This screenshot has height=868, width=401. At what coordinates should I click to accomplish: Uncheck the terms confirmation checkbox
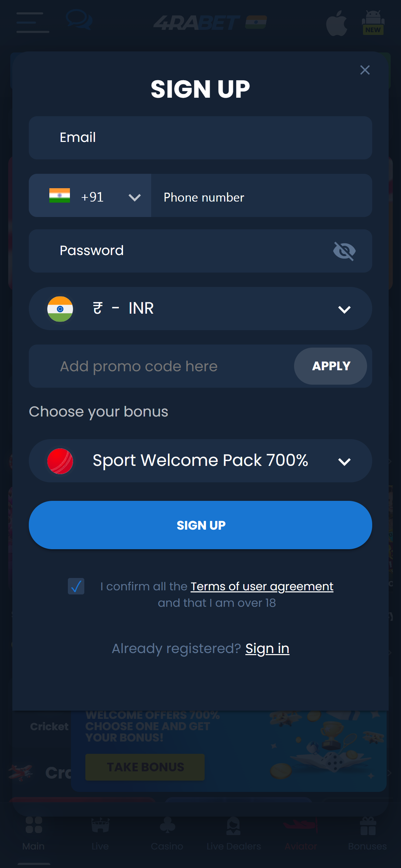pos(76,586)
